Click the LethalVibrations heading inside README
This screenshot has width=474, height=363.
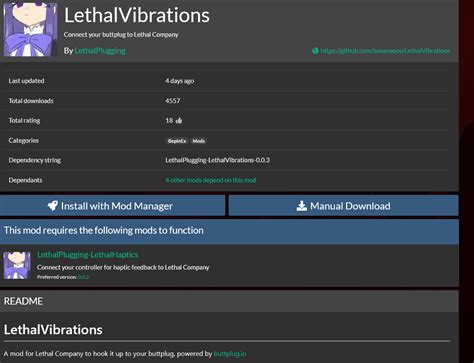pyautogui.click(x=53, y=330)
